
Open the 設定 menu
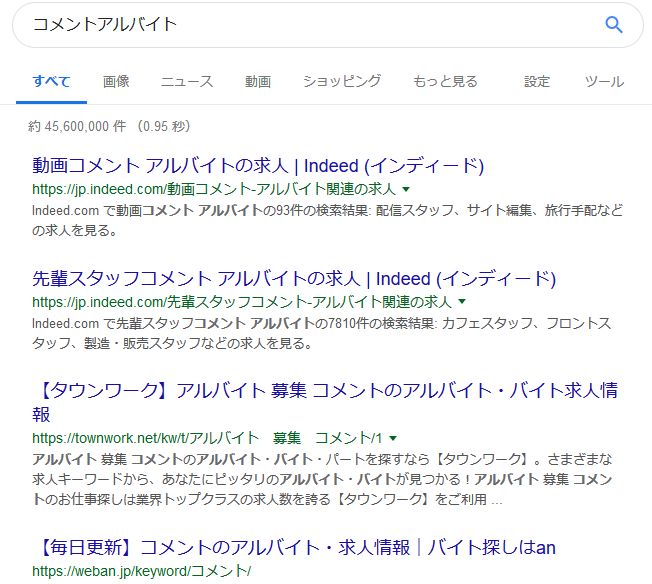537,81
